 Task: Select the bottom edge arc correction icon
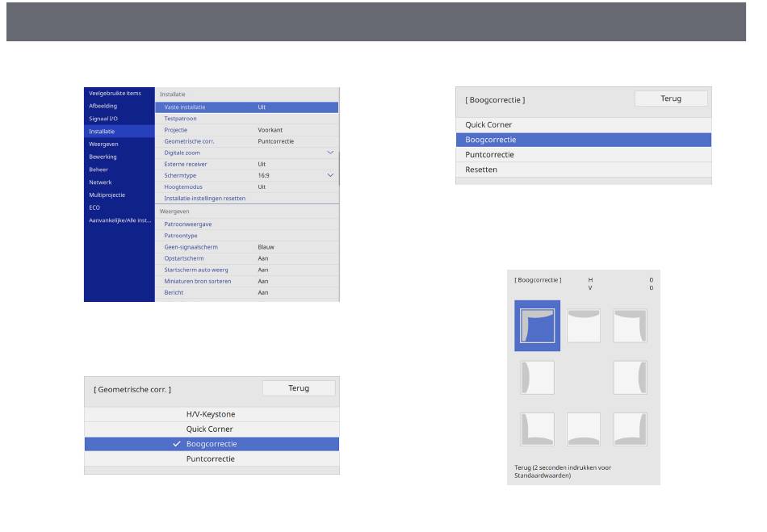(x=584, y=429)
